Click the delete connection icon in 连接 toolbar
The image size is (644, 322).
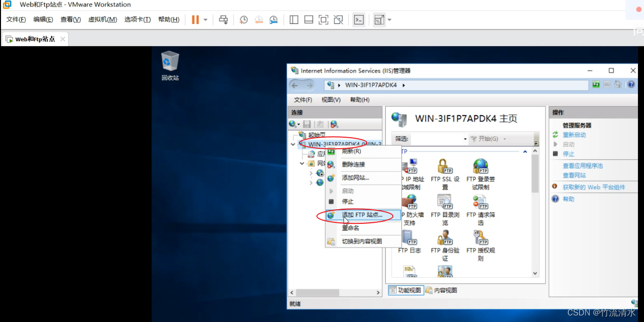[x=334, y=124]
